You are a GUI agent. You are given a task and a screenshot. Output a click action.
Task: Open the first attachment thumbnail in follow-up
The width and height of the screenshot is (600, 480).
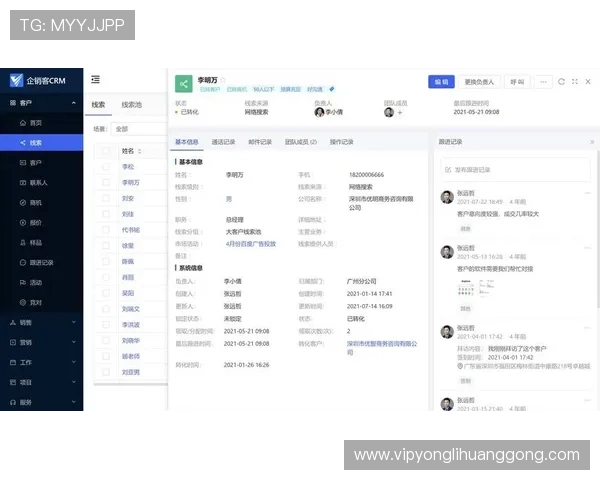tap(466, 288)
